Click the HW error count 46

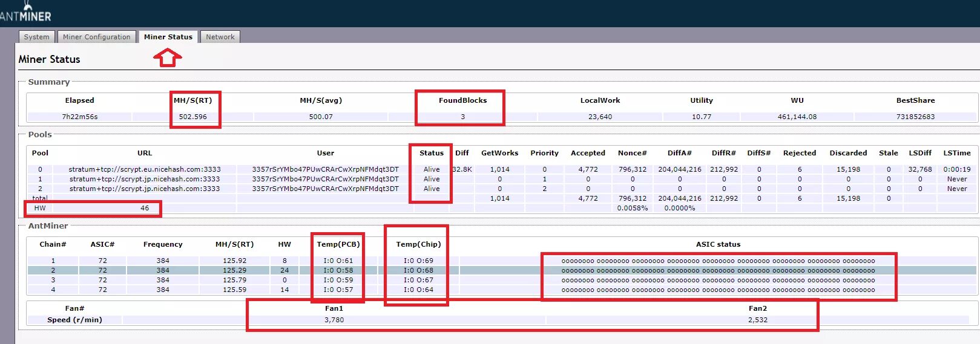145,208
